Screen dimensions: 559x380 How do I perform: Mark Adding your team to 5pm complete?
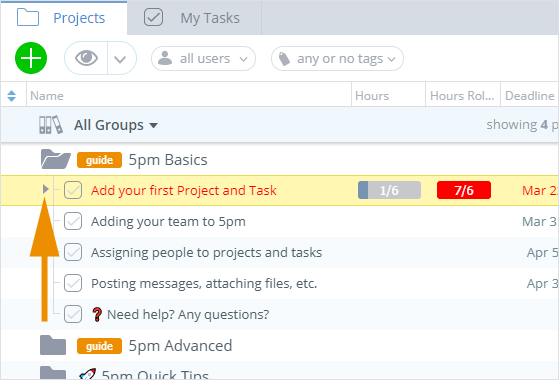click(x=73, y=221)
